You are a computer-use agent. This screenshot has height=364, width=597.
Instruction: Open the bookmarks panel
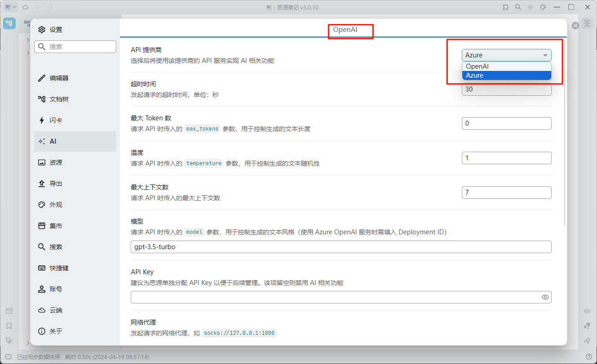[9, 326]
